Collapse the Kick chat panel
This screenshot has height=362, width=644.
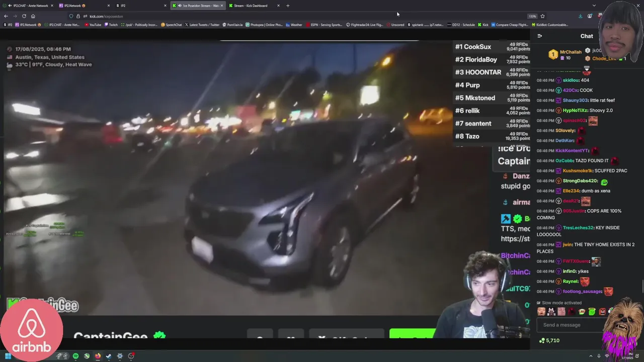(x=539, y=36)
